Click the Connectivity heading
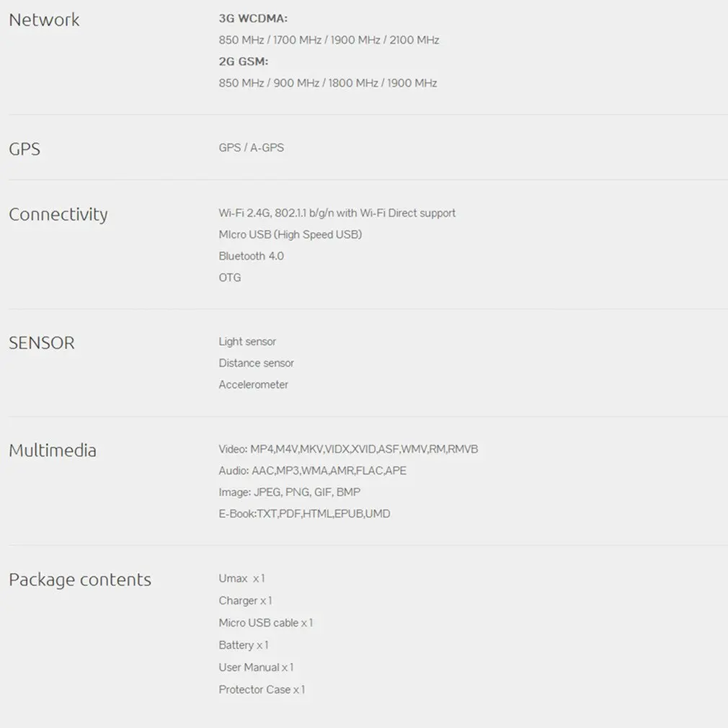The image size is (728, 728). tap(58, 215)
